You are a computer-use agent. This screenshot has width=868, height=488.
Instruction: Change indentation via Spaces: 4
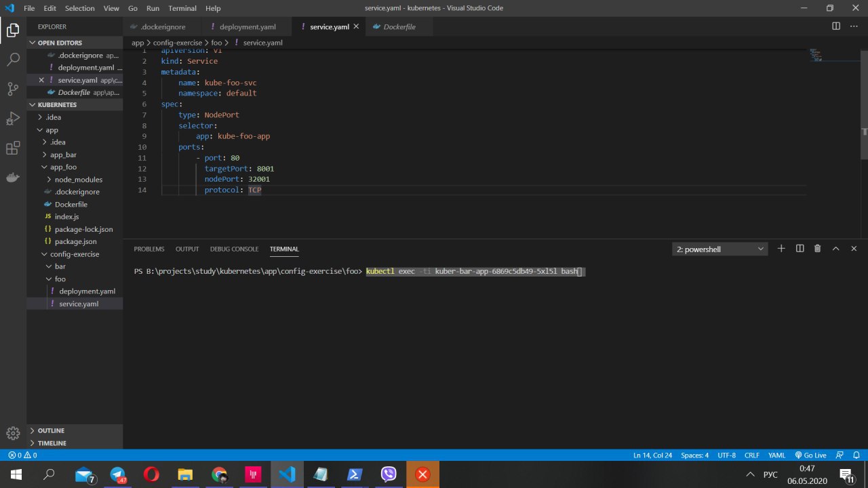[694, 455]
